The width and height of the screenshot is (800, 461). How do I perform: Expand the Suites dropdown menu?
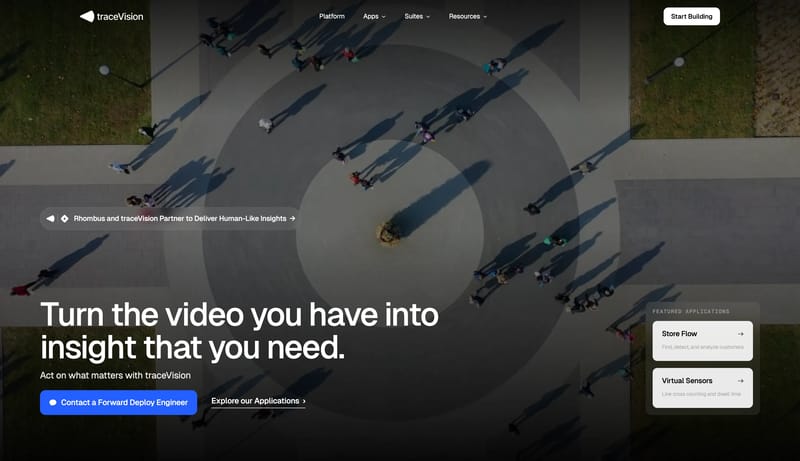pos(419,16)
